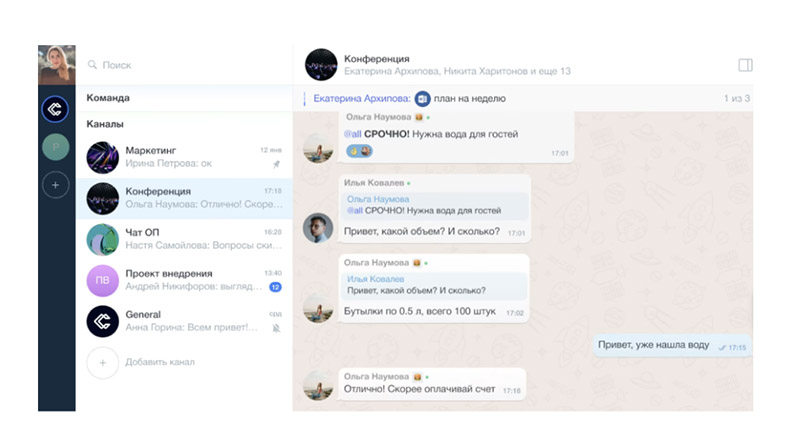Open the Word file icon in pinned message

(x=422, y=98)
